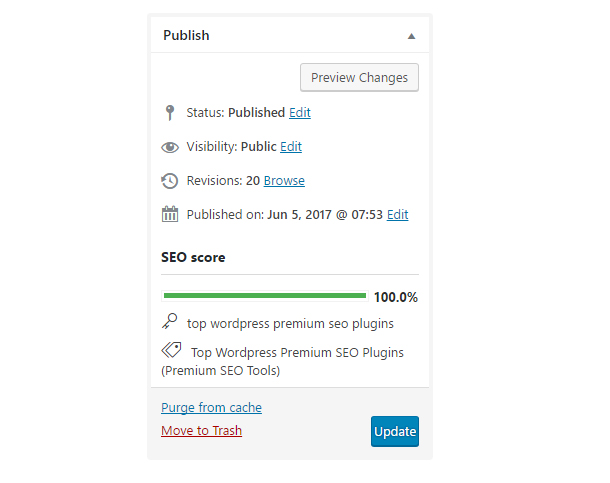Edit the Public visibility setting
This screenshot has height=483, width=610.
(291, 147)
